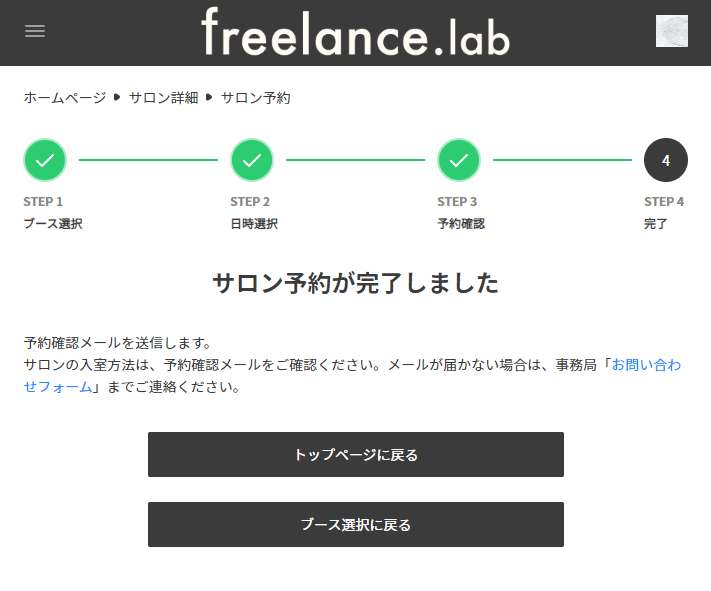Click the freelance.lab logo
The height and width of the screenshot is (591, 711).
click(355, 32)
